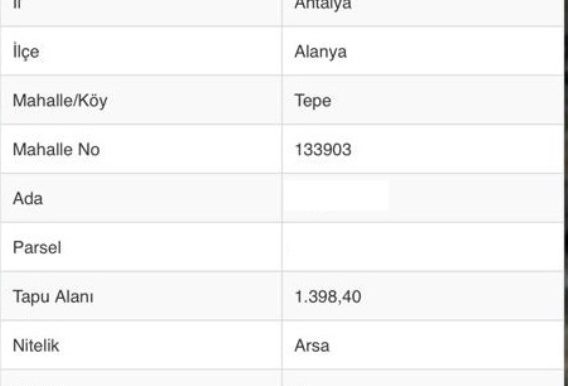Image resolution: width=568 pixels, height=386 pixels.
Task: Select the Mahalle/Köy label
Action: click(x=60, y=101)
